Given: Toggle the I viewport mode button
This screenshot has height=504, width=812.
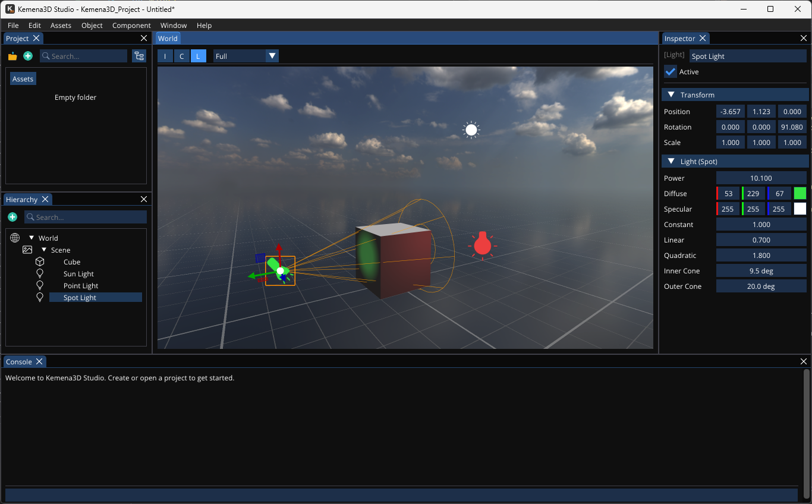Looking at the screenshot, I should 165,56.
